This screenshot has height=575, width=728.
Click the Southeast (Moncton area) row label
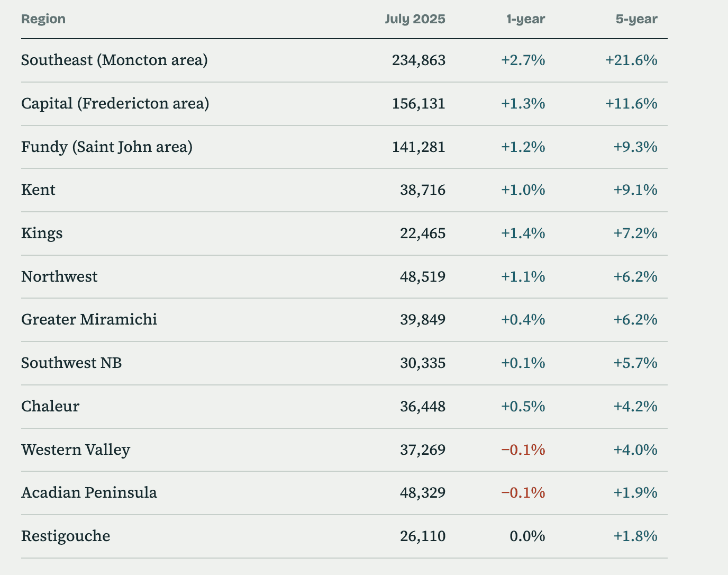pos(115,60)
